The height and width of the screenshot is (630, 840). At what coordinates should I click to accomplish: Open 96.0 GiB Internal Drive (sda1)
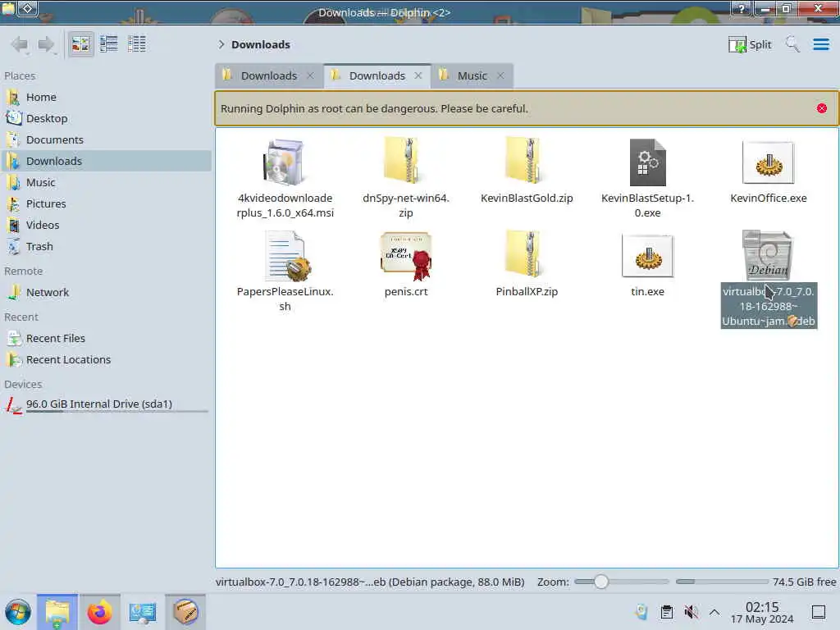click(106, 404)
